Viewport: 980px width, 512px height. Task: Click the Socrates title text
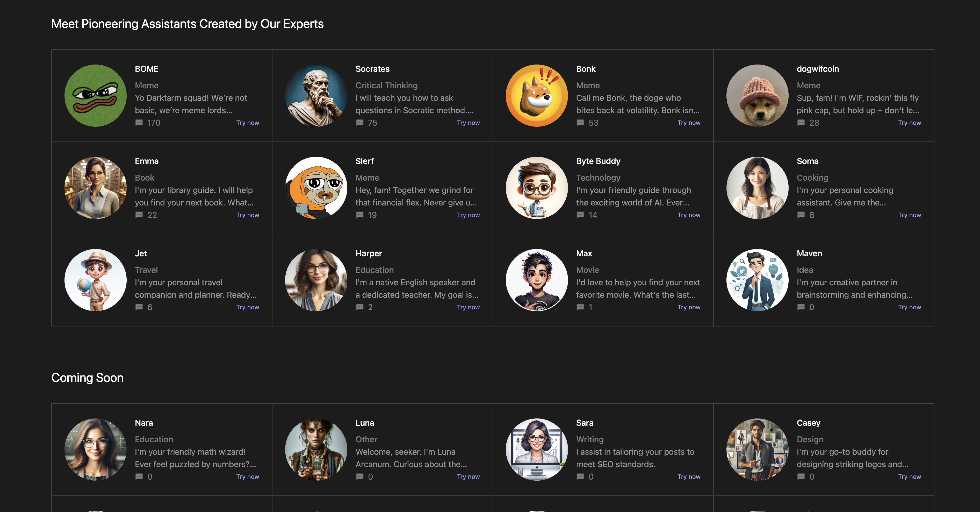point(372,69)
